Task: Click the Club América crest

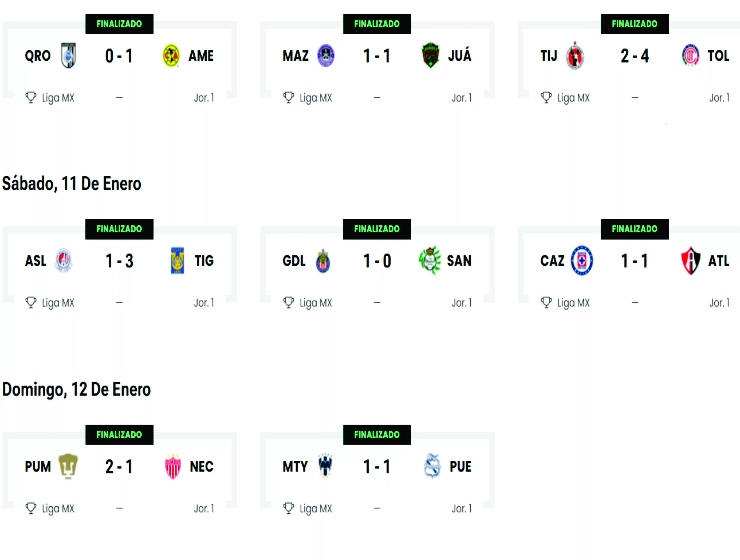Action: tap(171, 56)
